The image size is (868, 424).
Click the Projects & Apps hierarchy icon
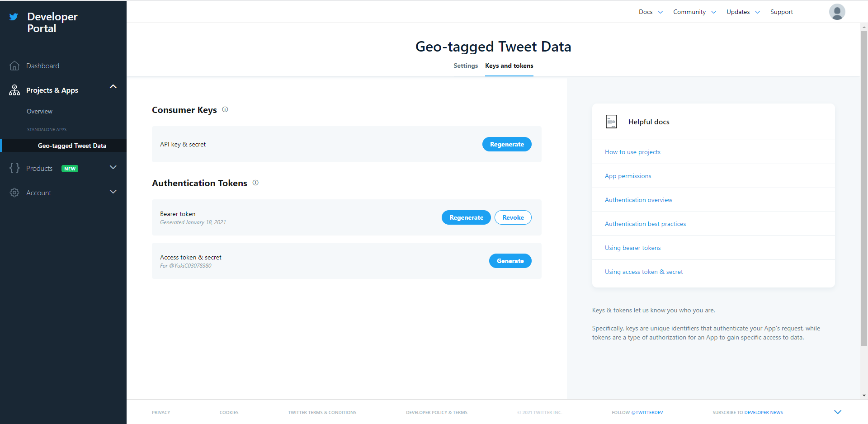coord(14,90)
